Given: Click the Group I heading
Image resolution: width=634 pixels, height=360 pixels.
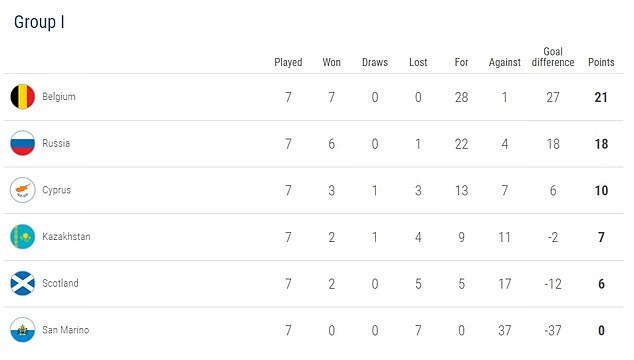Looking at the screenshot, I should (x=39, y=22).
